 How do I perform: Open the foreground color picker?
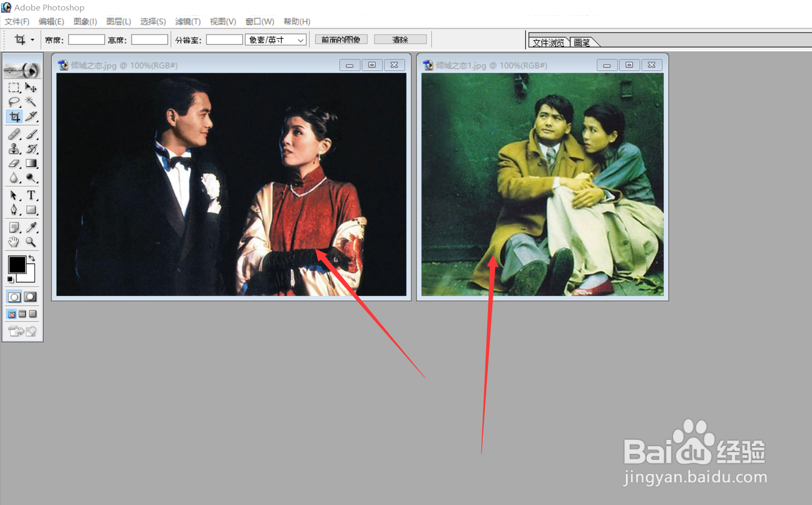17,265
